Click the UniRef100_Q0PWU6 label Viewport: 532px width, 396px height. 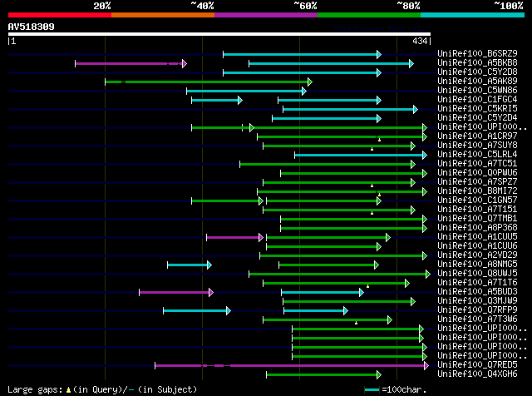(x=477, y=172)
